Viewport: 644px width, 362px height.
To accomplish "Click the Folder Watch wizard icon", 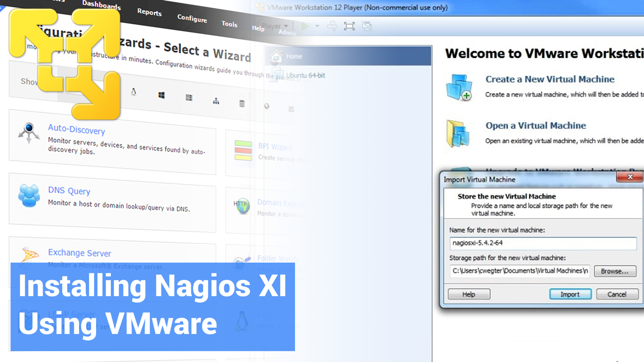I will (x=243, y=262).
